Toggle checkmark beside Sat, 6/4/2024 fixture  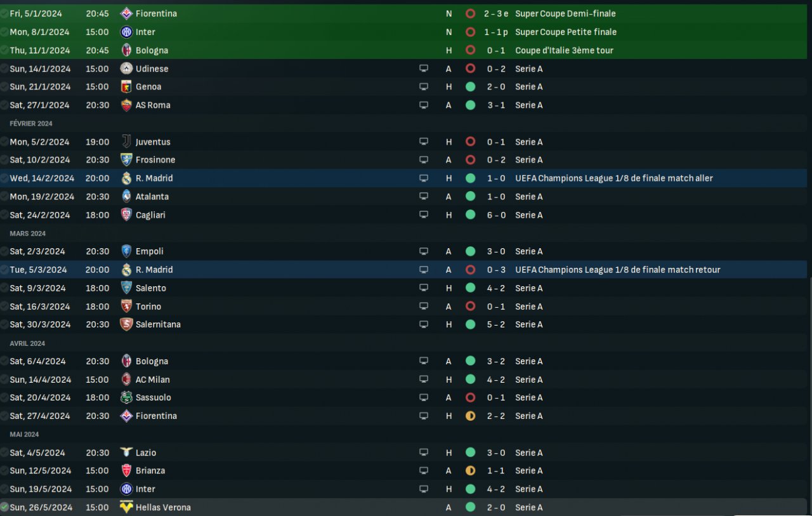click(4, 361)
